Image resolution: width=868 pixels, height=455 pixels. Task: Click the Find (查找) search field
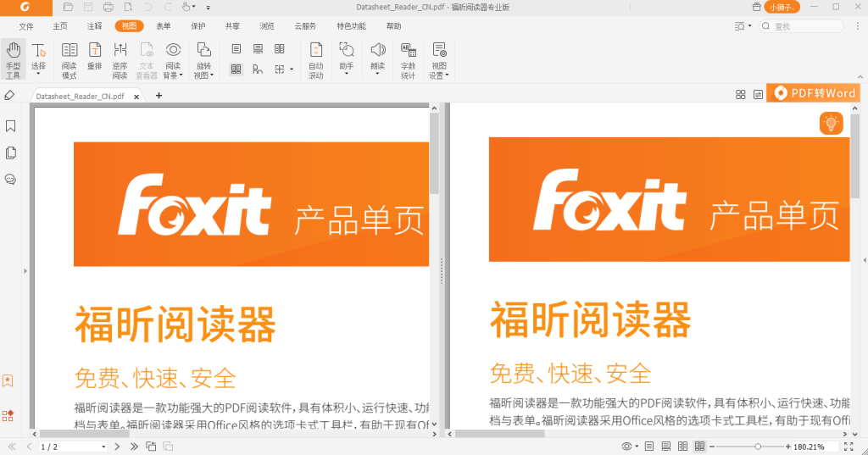[801, 26]
